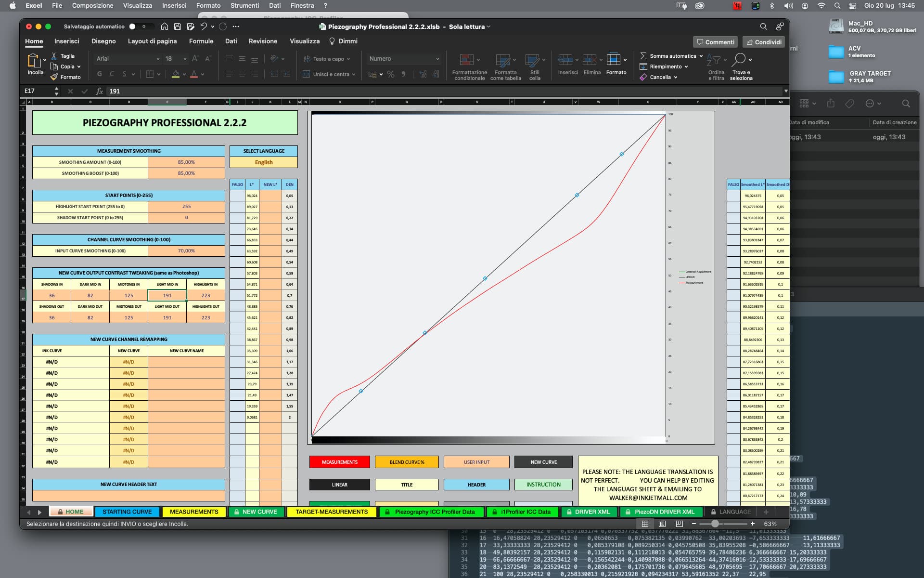Image resolution: width=924 pixels, height=578 pixels.
Task: Click the Trova e seleziona magnifier icon
Action: click(739, 60)
